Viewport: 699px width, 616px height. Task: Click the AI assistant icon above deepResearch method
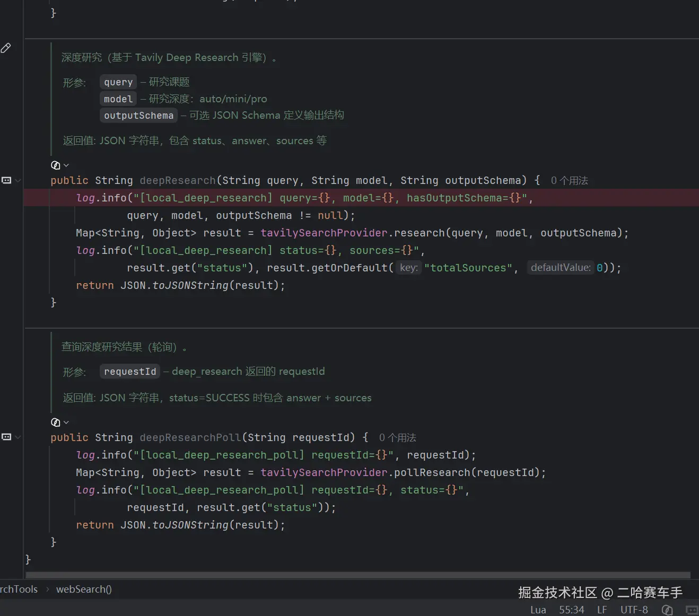click(x=55, y=165)
